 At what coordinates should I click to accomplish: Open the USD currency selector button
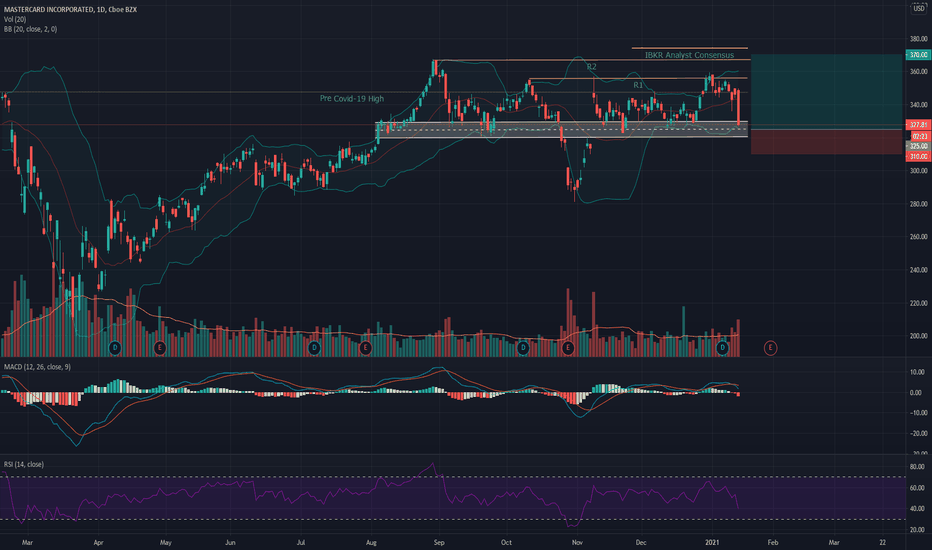point(919,8)
